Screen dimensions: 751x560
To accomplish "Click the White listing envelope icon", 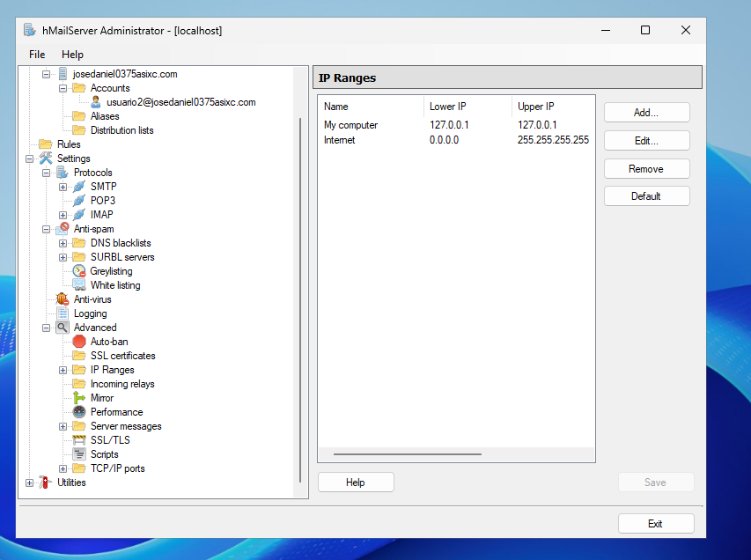I will pos(79,285).
